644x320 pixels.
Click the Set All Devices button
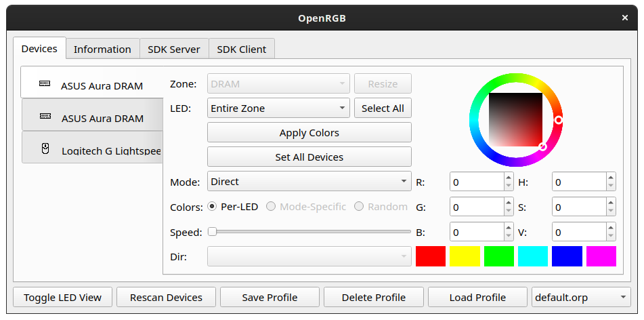[x=309, y=157]
